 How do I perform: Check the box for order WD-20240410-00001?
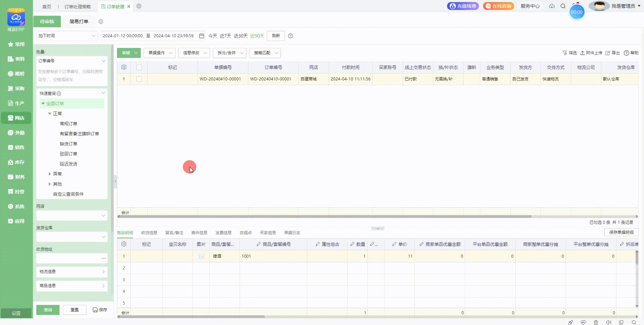point(139,79)
